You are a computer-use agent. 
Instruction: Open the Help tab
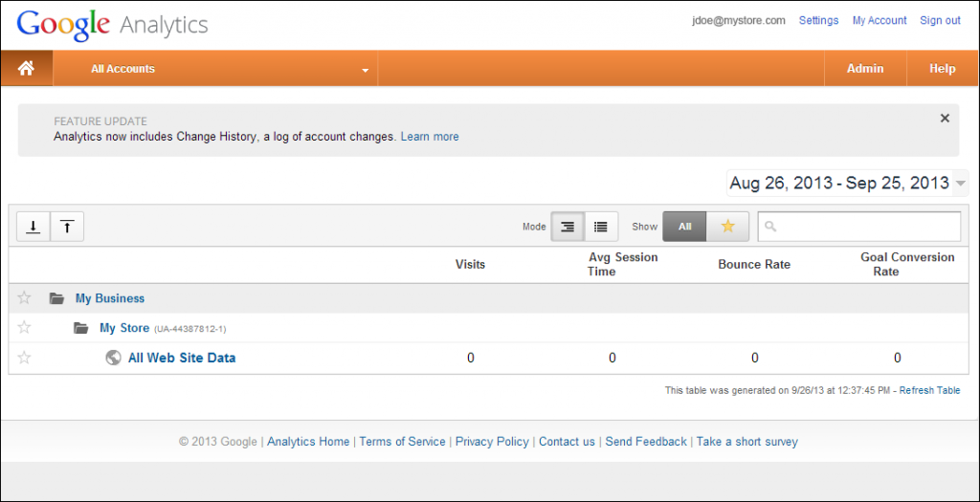pyautogui.click(x=942, y=69)
